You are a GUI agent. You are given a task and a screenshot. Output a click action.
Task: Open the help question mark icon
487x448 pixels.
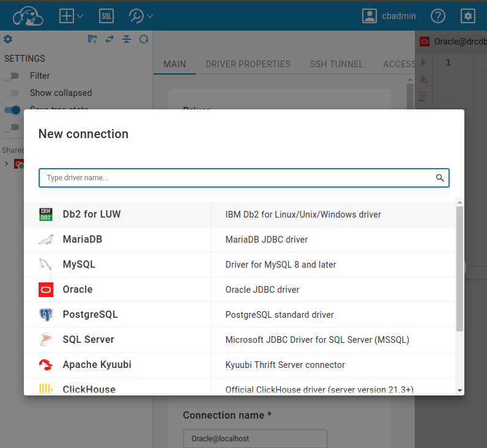(x=438, y=16)
